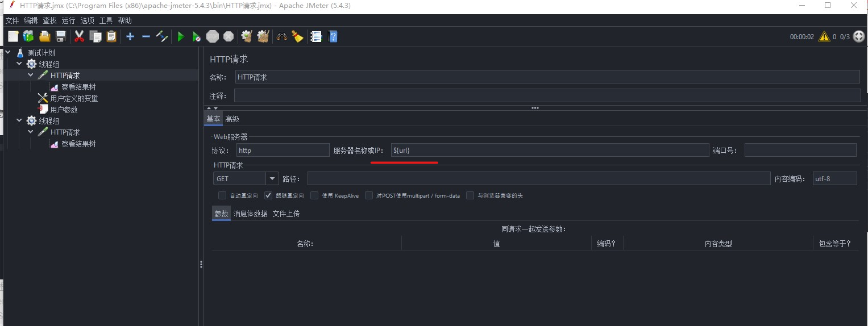The width and height of the screenshot is (868, 326).
Task: Expand all nodes with the plus icon
Action: tap(130, 36)
